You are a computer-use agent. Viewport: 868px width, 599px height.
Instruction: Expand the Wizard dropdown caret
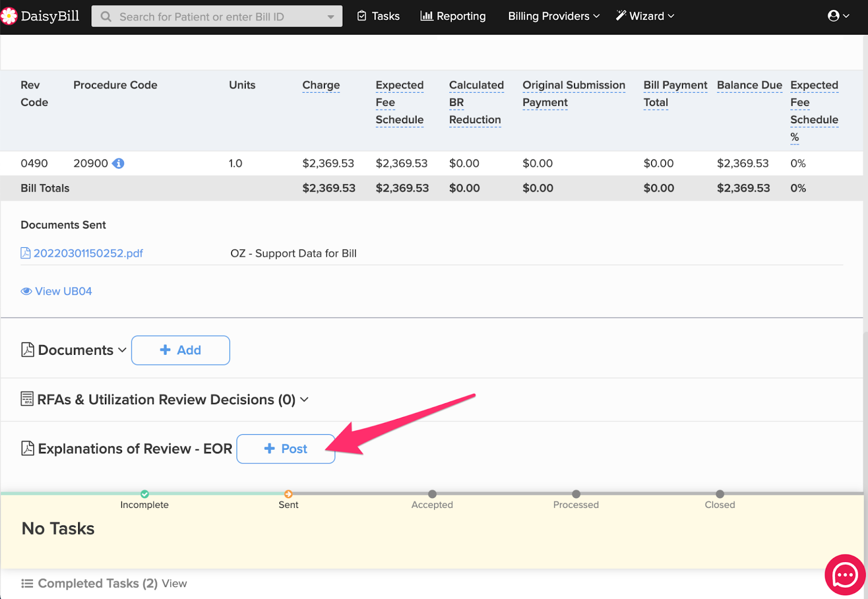(671, 16)
